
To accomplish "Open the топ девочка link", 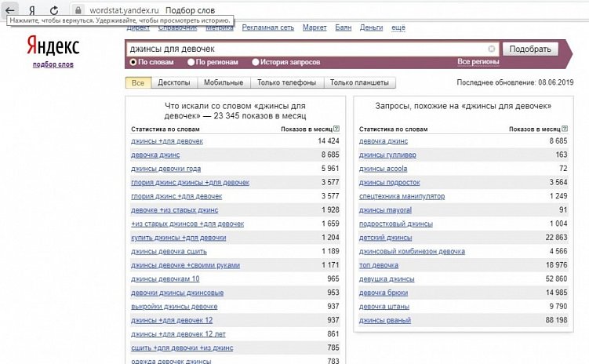I will tap(379, 265).
